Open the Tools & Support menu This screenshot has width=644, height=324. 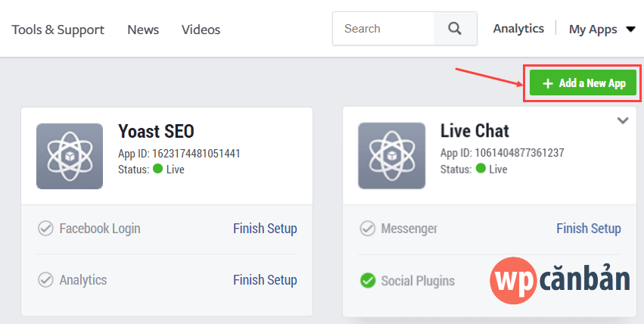(x=58, y=30)
